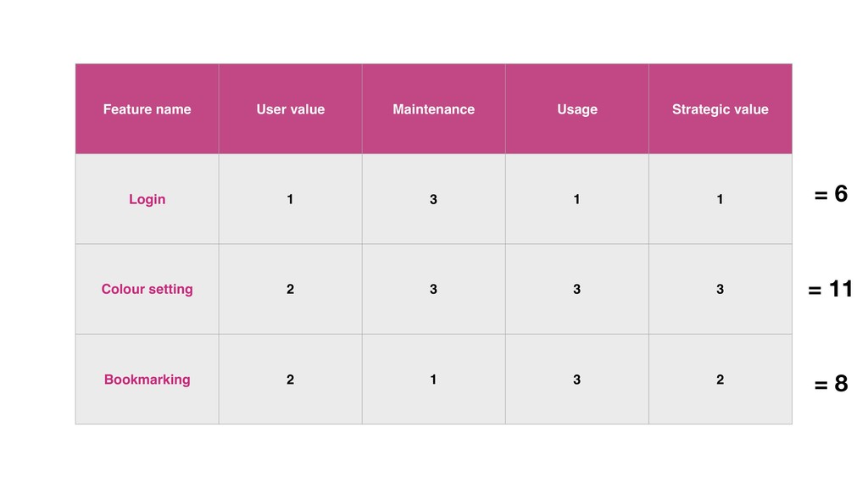Select Bookmarking's Usage value cell
Viewport: 868px width, 488px height.
[x=576, y=380]
